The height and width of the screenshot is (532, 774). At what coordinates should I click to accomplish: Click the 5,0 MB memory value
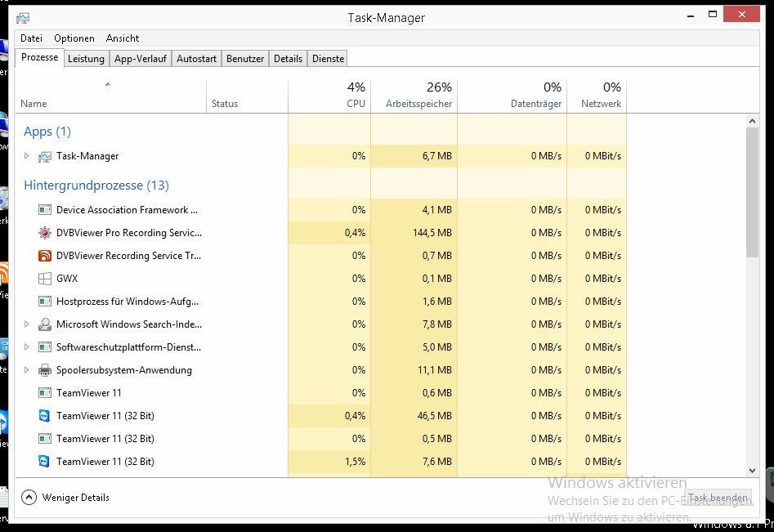(436, 347)
